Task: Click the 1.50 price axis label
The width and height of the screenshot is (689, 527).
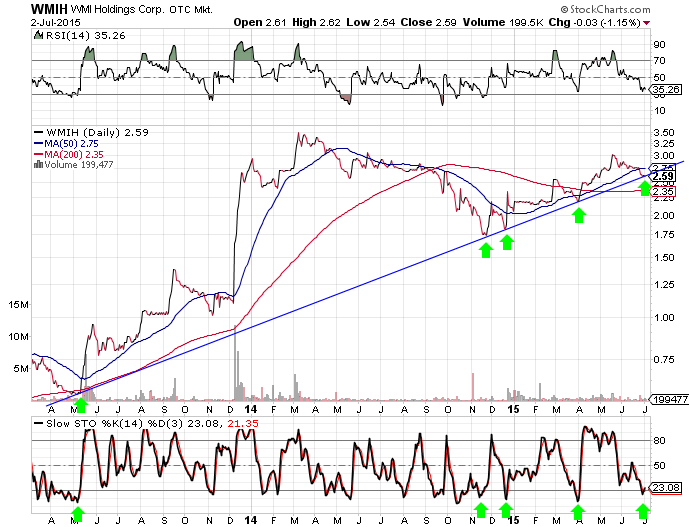Action: pyautogui.click(x=664, y=258)
